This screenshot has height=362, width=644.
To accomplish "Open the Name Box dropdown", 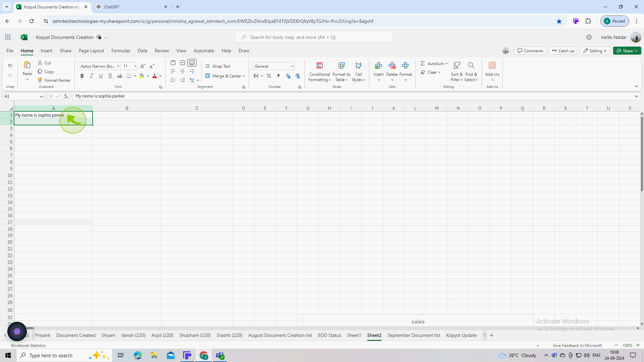I will 41,96.
